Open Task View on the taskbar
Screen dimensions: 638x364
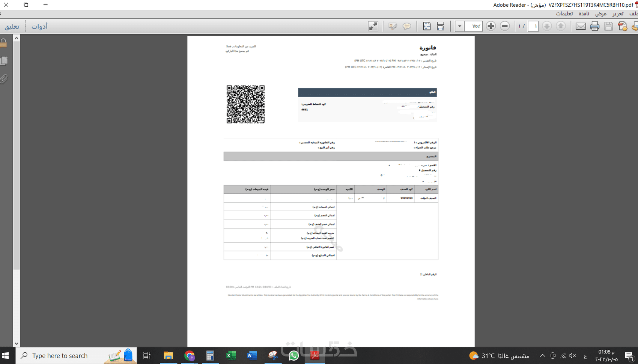pyautogui.click(x=147, y=355)
